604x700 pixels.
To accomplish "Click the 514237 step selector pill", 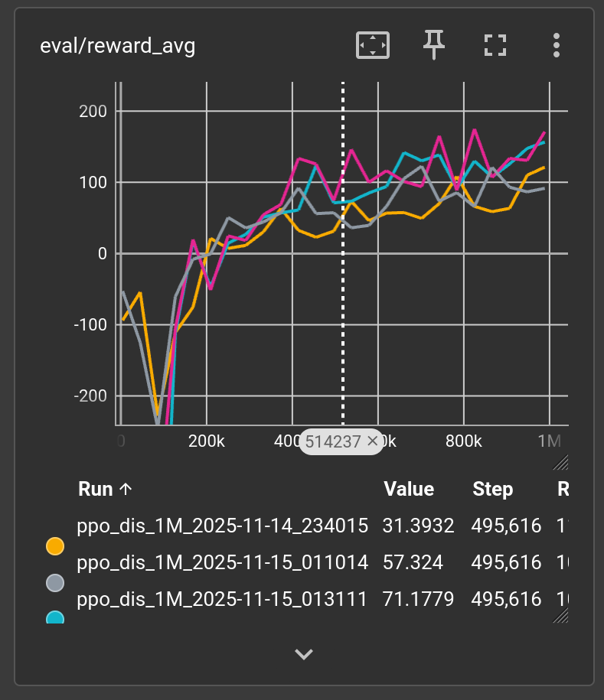I will point(333,441).
